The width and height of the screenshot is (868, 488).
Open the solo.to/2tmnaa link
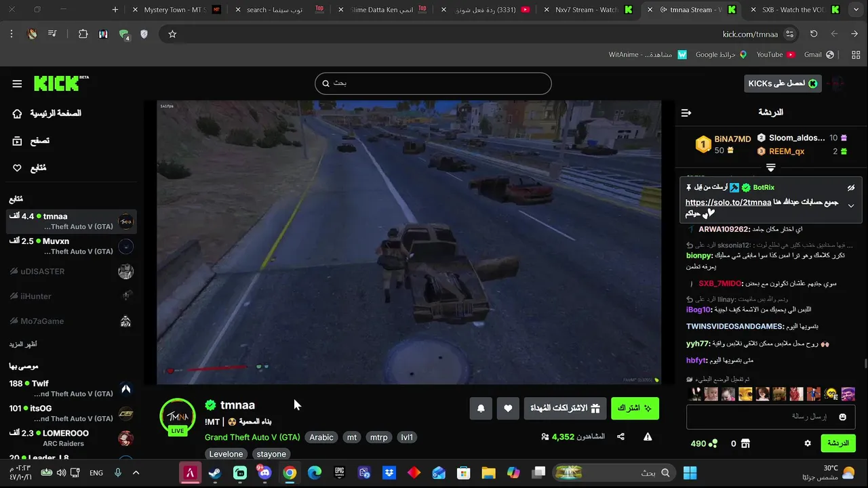click(728, 203)
